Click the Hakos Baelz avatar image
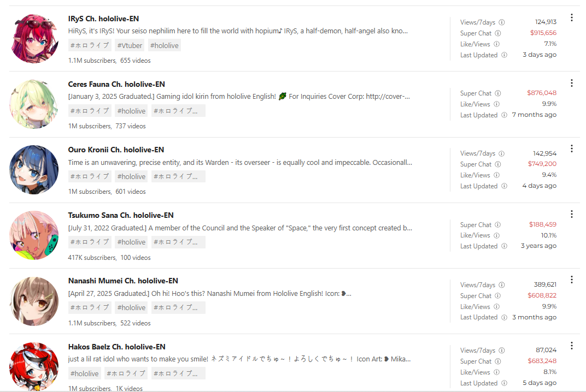This screenshot has width=586, height=392. click(34, 366)
